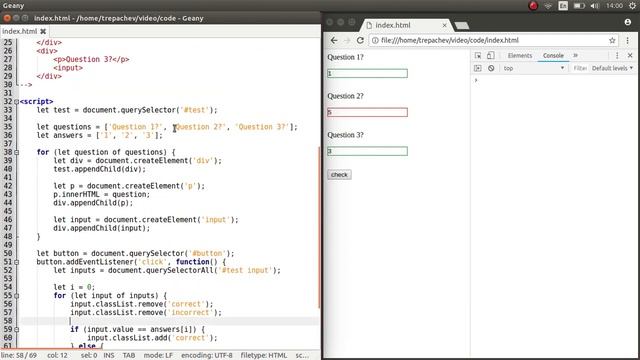Screen dimensions: 640x360
Task: Click 'Question 3?' text on the page
Action: (345, 135)
